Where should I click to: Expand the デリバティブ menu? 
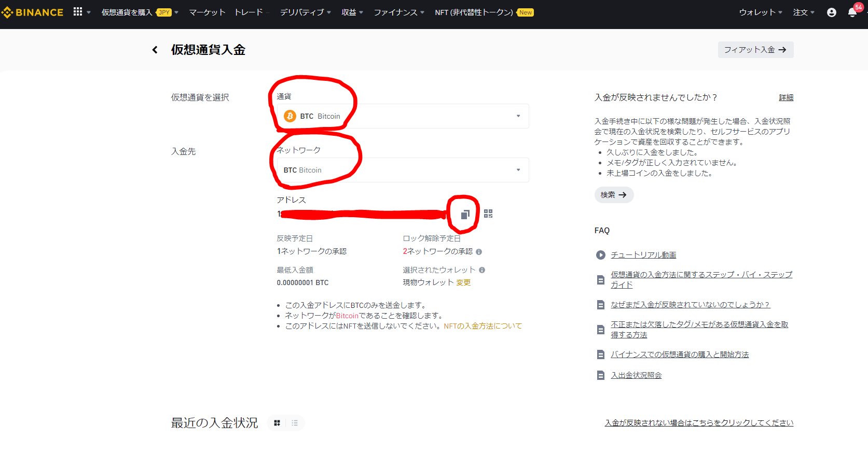(x=305, y=12)
